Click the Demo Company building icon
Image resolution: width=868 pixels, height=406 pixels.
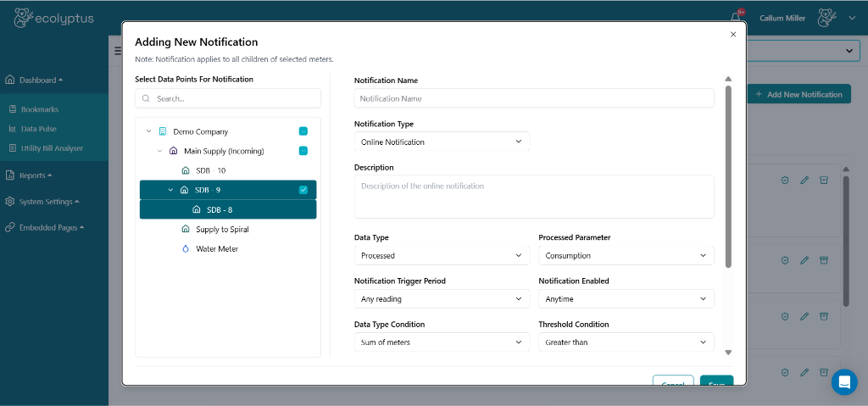point(163,131)
